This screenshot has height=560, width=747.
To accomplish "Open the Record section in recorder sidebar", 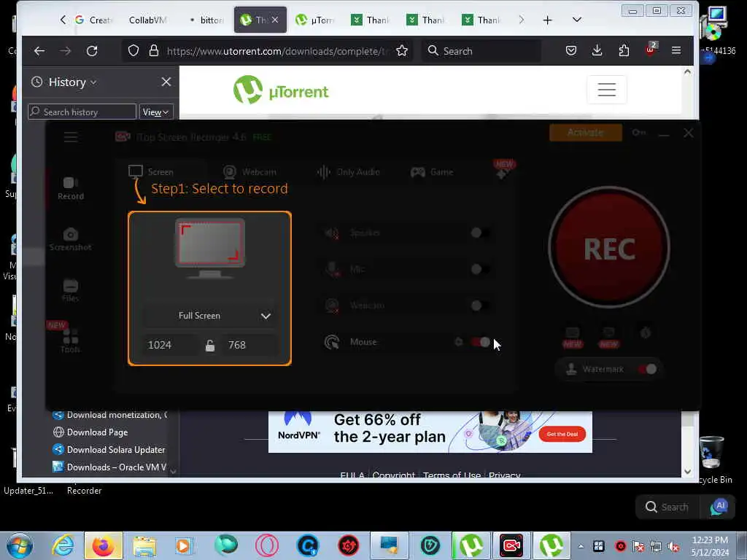I will tap(71, 189).
